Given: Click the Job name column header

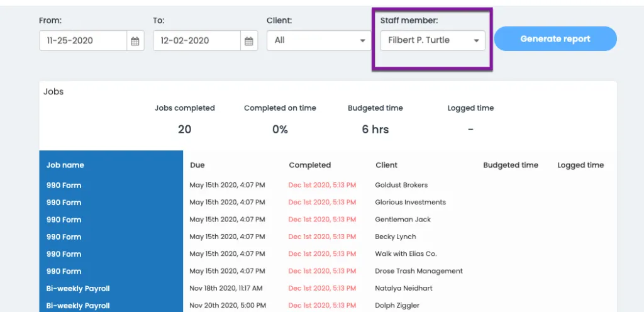Looking at the screenshot, I should 65,165.
